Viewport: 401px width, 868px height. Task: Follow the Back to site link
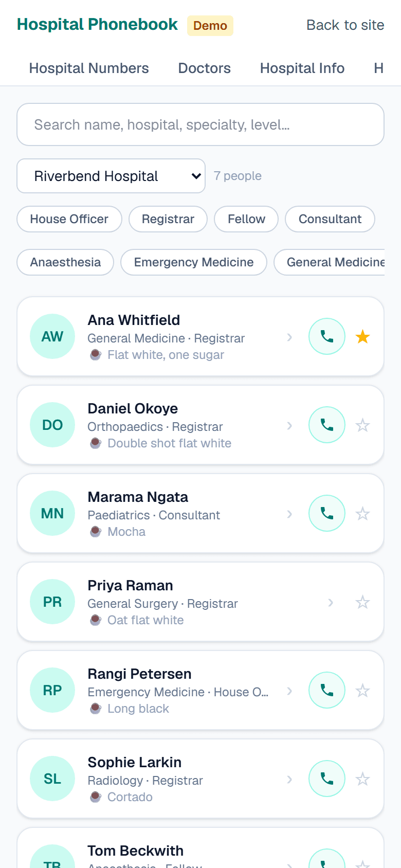[345, 25]
